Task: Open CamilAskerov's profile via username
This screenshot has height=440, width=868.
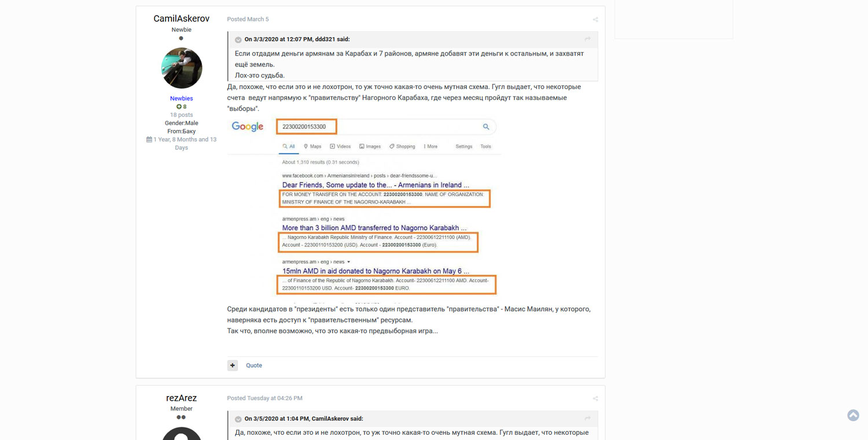Action: [181, 19]
